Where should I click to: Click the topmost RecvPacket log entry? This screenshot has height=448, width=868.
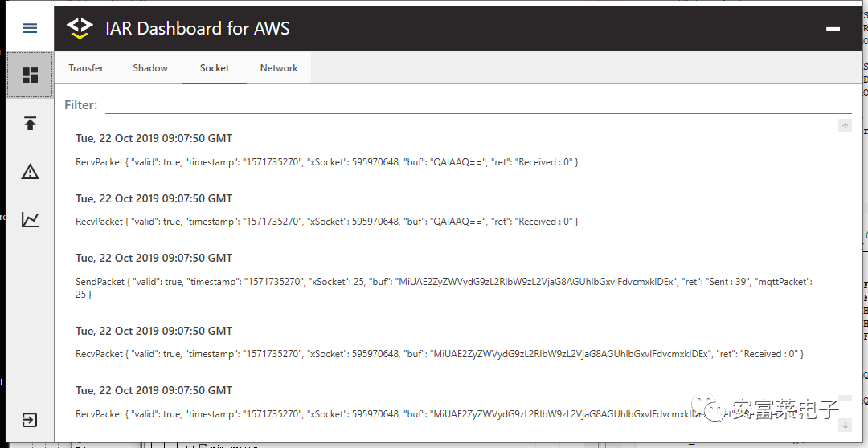[x=326, y=162]
